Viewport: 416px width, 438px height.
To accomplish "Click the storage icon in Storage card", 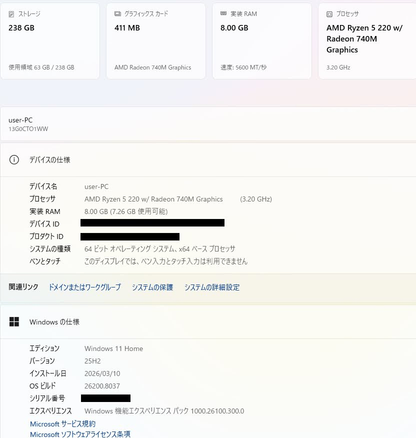I will coord(11,14).
